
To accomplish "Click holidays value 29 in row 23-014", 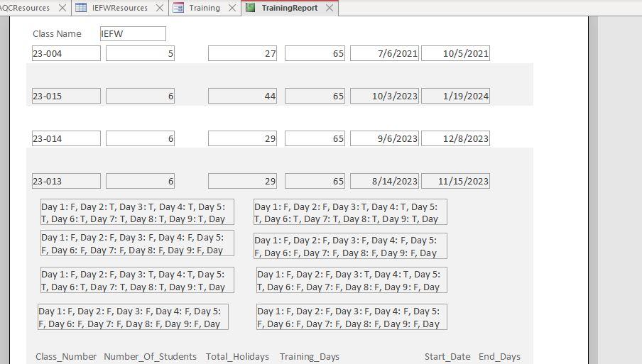I will point(242,138).
